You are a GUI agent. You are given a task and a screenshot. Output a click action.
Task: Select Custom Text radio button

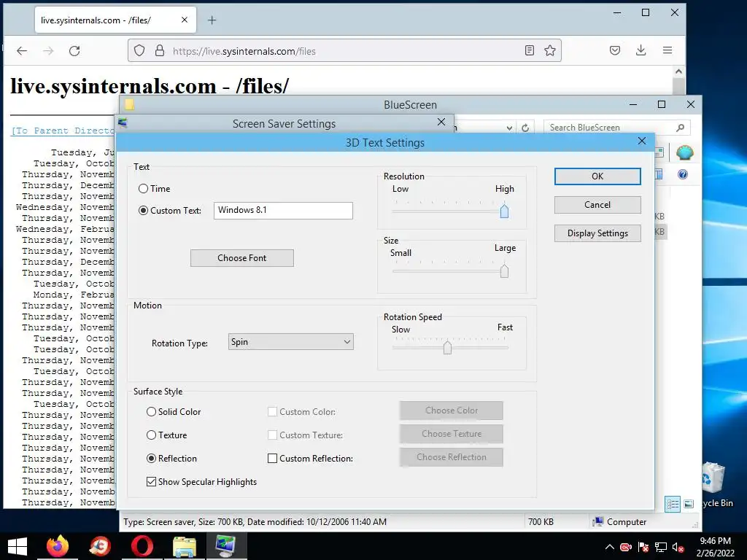(143, 211)
